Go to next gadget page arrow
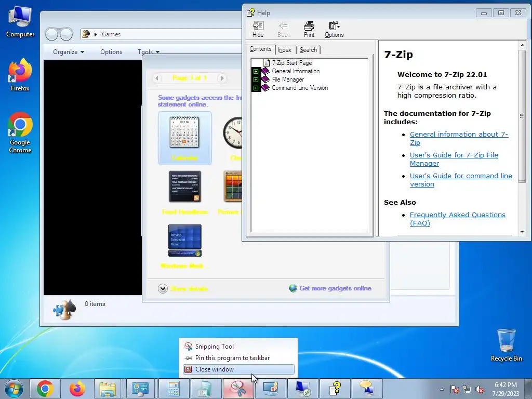Viewport: 532px width, 399px height. point(222,78)
